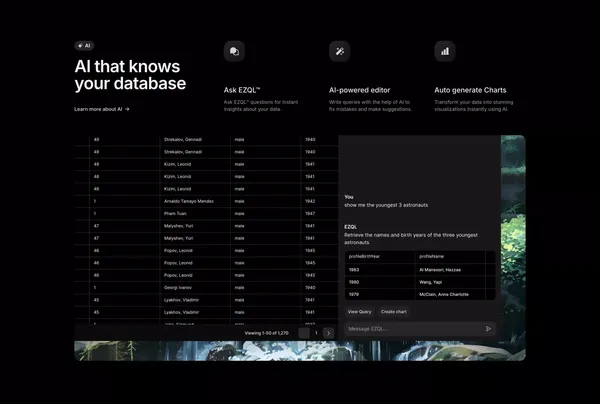Click the Auto generate Charts bar chart icon
The width and height of the screenshot is (600, 404).
coord(445,51)
